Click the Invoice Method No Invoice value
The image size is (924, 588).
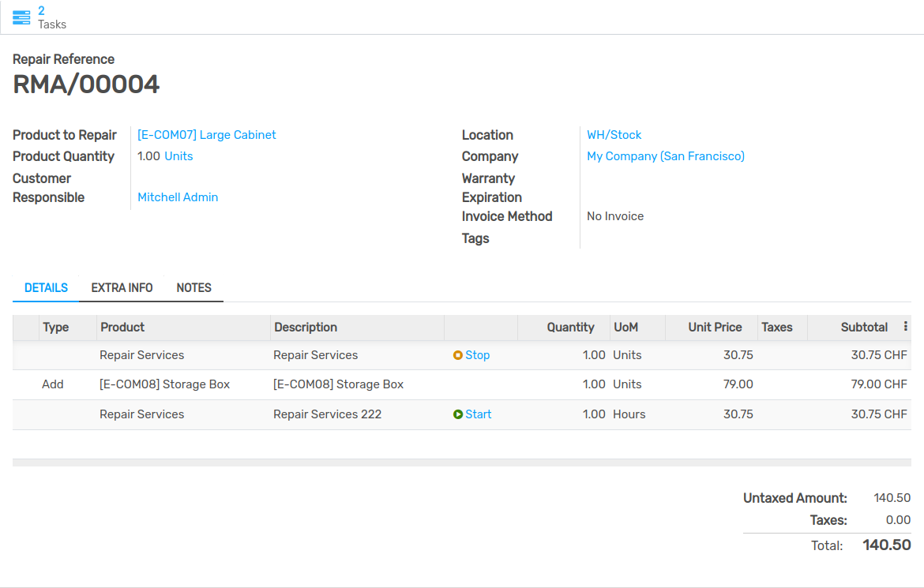614,215
